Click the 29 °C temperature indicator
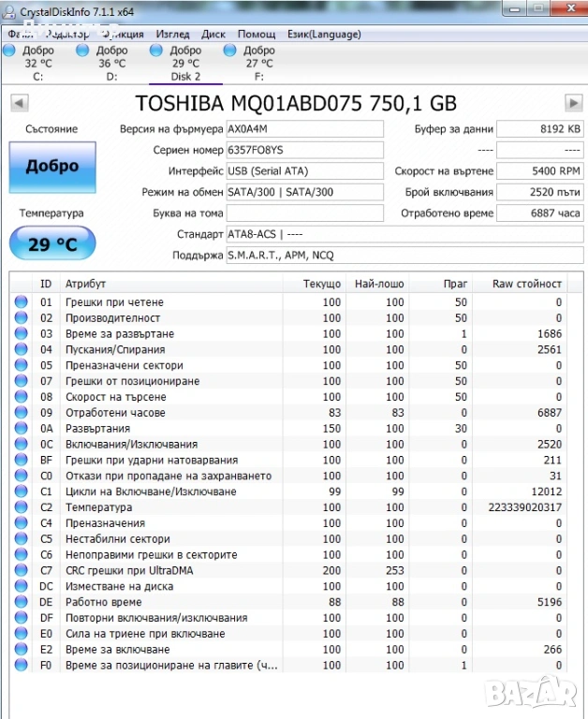Screen dimensions: 588x719 point(52,244)
